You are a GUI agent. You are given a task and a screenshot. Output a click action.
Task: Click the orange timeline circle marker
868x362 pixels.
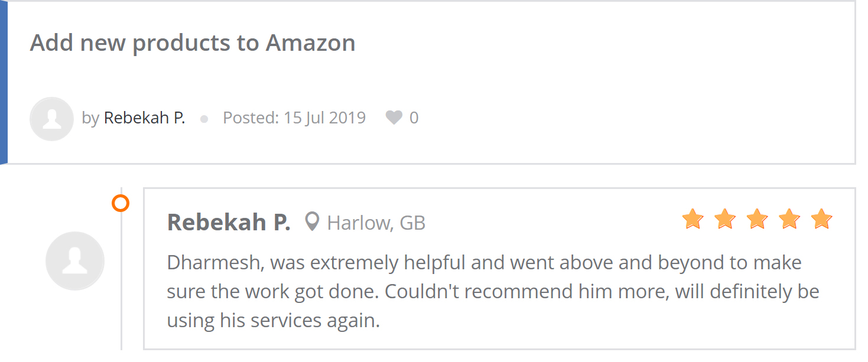click(x=121, y=204)
